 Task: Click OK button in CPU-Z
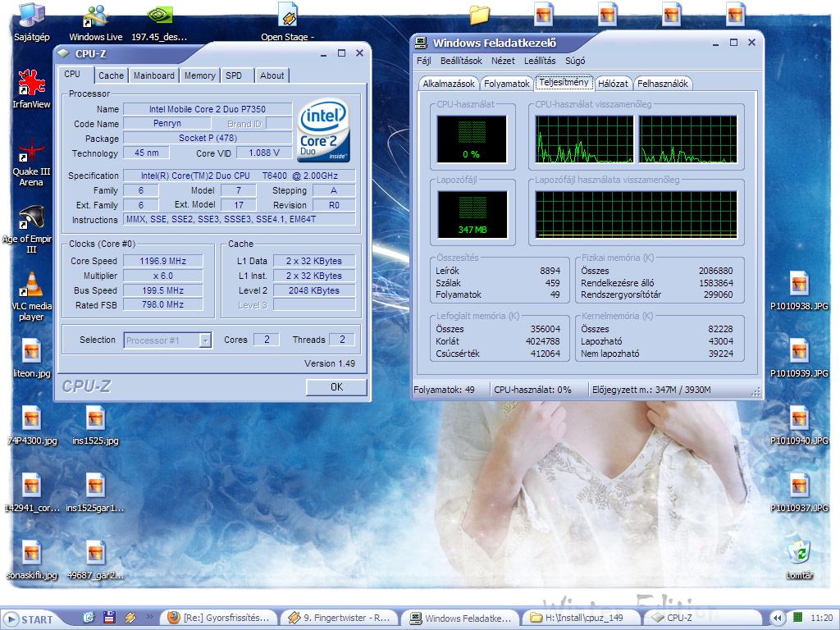[336, 387]
